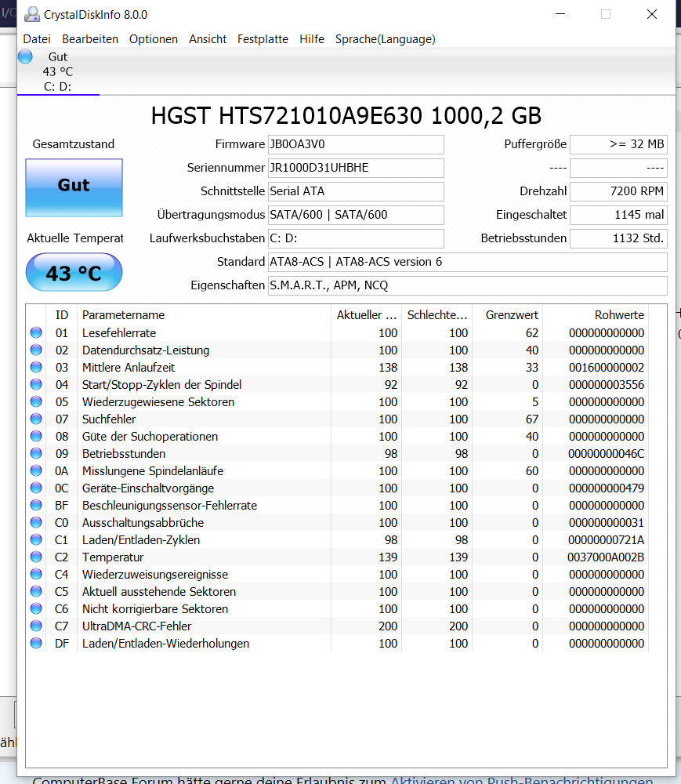Open the Optionen menu
Image resolution: width=681 pixels, height=784 pixels.
pyautogui.click(x=154, y=39)
